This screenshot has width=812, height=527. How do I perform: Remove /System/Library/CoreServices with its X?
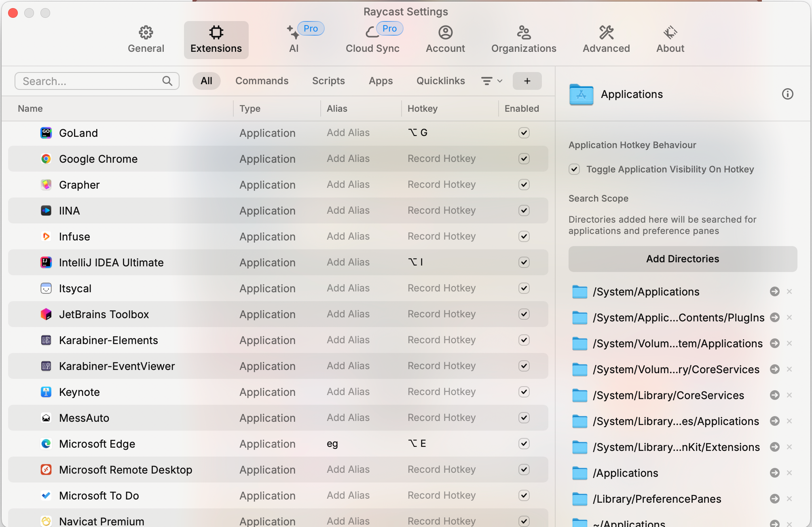pyautogui.click(x=789, y=395)
